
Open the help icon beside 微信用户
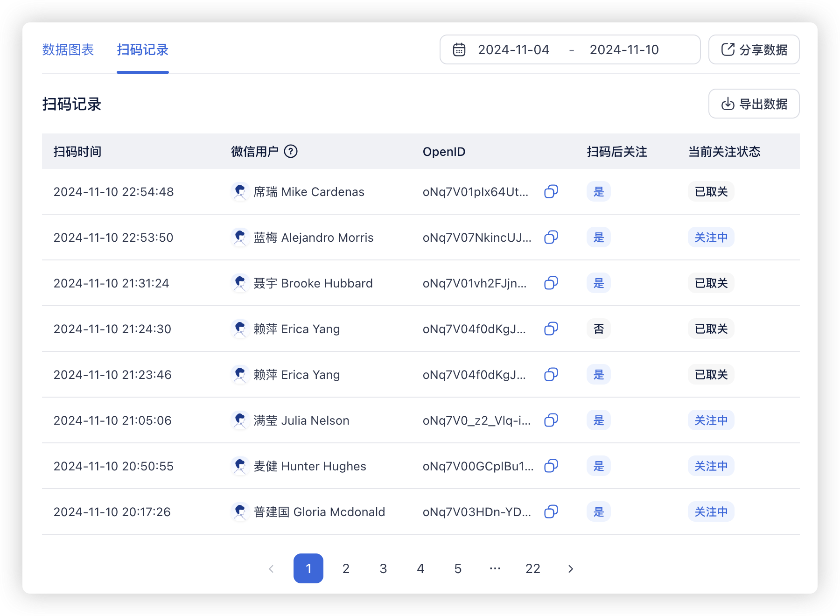pyautogui.click(x=291, y=151)
